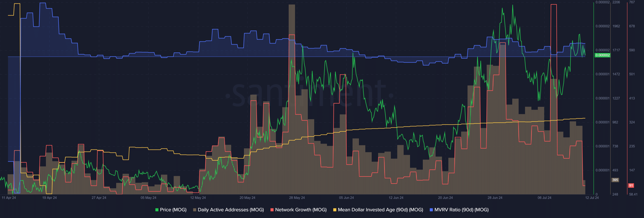This screenshot has width=644, height=218.
Task: Select the 28 Jun 24 date label
Action: coord(495,198)
